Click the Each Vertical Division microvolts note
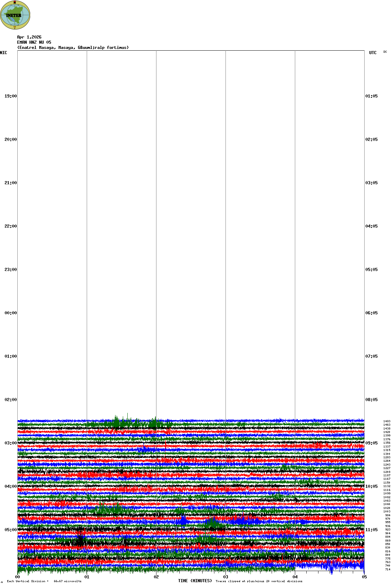Viewport: 392px width, 586px height. [44, 581]
